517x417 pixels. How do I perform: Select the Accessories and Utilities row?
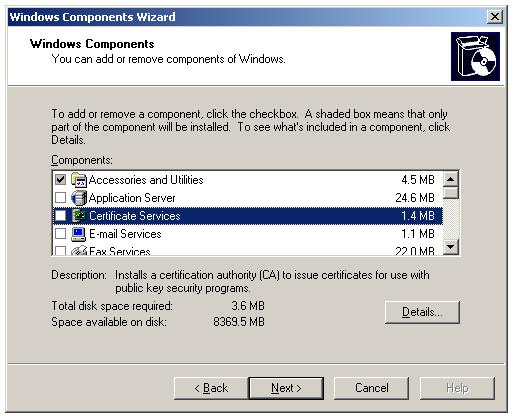point(248,180)
